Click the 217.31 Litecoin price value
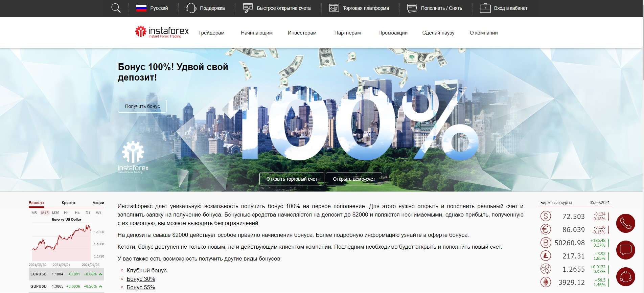644x293 pixels. (x=574, y=256)
